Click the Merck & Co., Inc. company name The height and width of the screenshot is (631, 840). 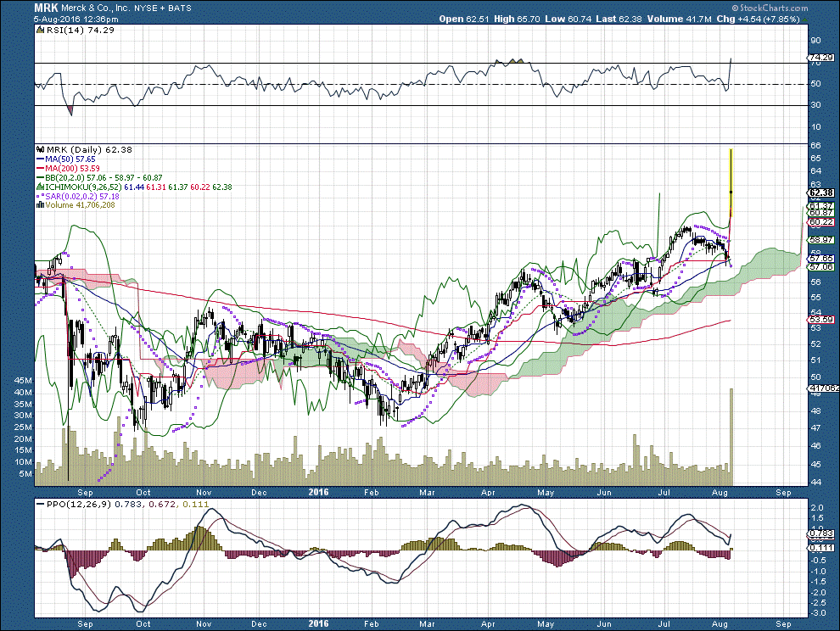click(96, 8)
